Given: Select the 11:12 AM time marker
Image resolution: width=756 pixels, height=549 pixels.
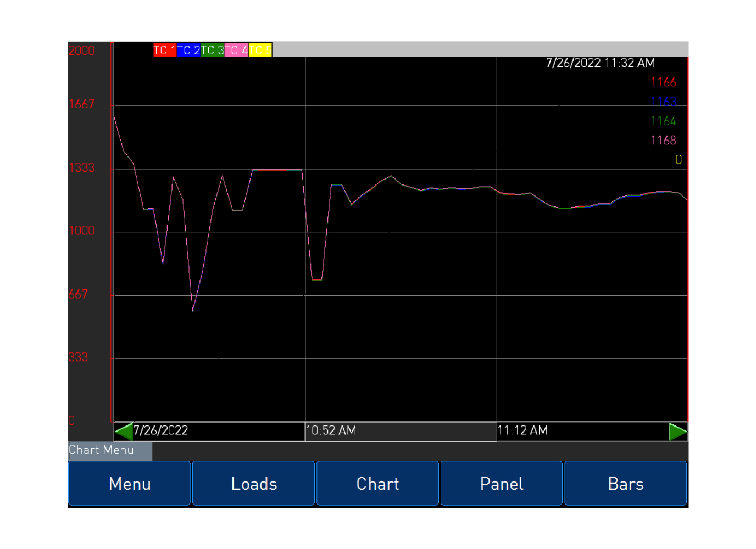Looking at the screenshot, I should (x=522, y=430).
